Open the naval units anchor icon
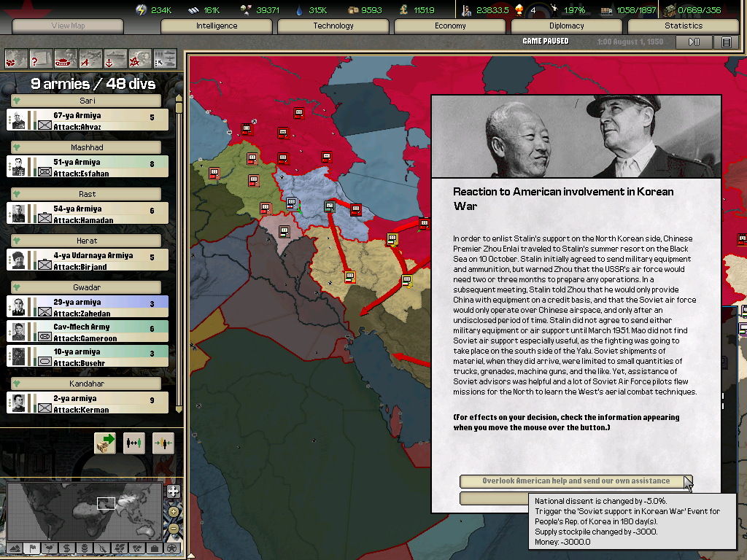The image size is (747, 560). coord(115,58)
